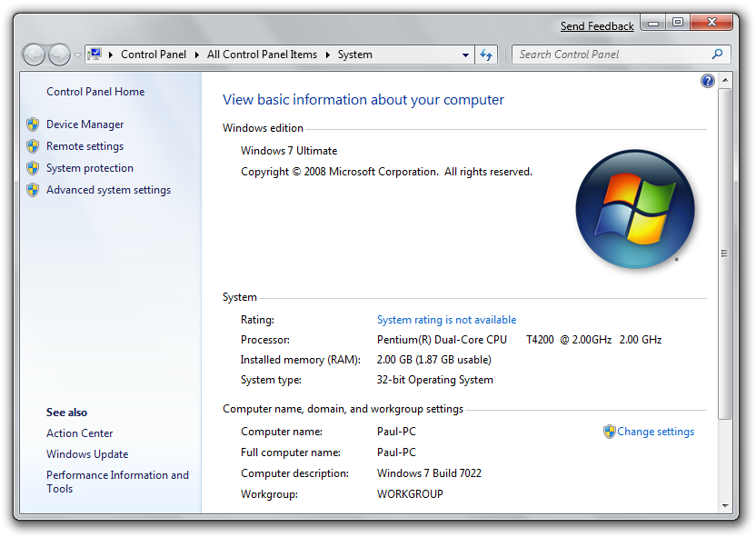Image resolution: width=756 pixels, height=537 pixels.
Task: Click the 32-bit Operating System value
Action: point(435,380)
